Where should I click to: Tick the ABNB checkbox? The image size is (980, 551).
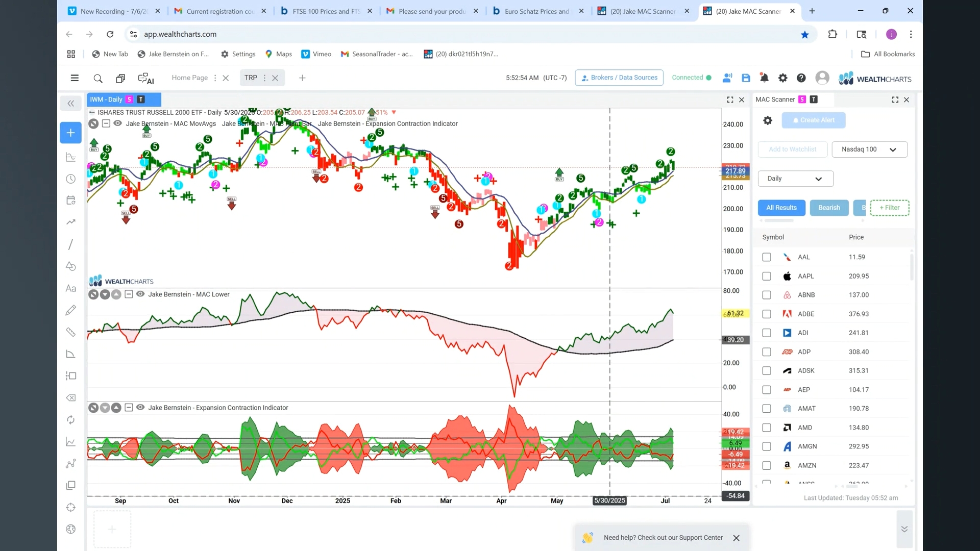click(x=767, y=295)
